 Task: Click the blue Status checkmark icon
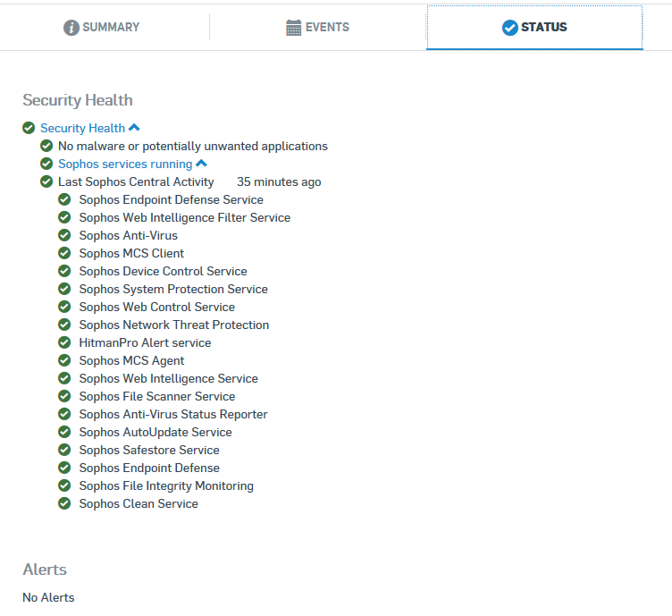[x=510, y=28]
